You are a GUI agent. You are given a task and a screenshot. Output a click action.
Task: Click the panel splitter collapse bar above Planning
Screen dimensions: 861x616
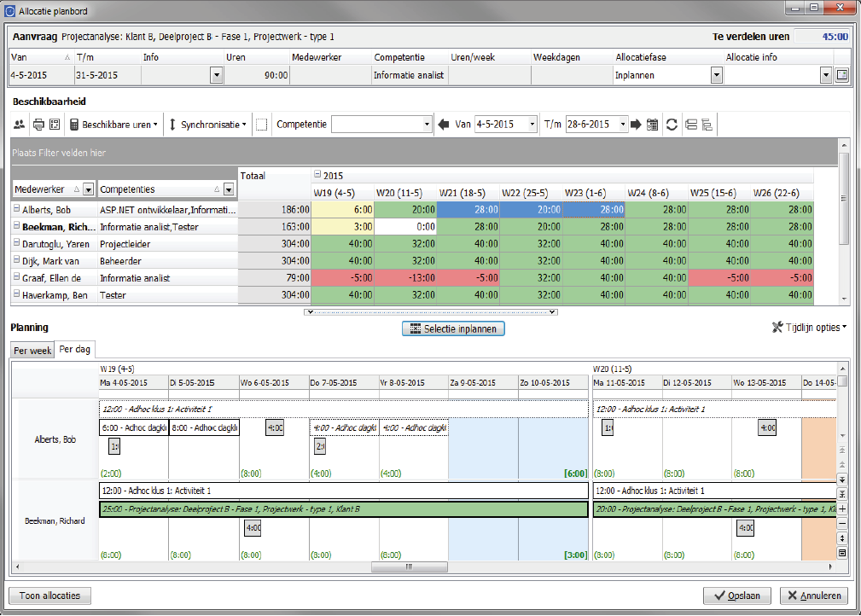tap(431, 312)
